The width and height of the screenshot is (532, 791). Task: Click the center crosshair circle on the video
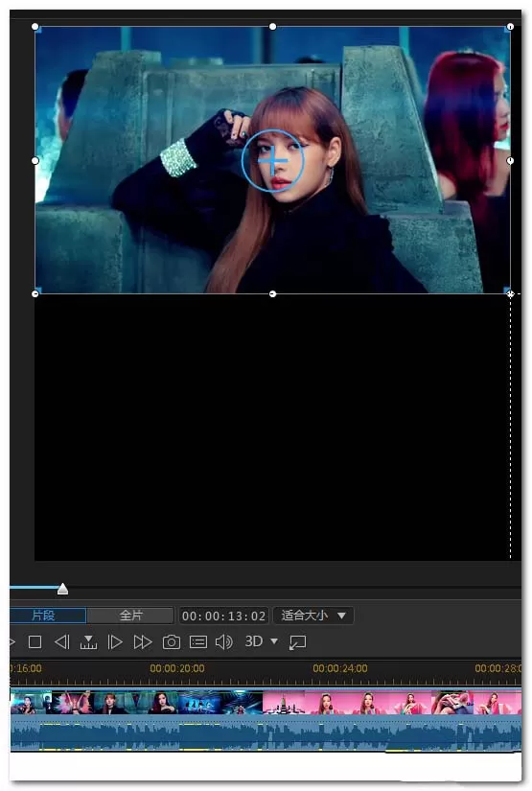click(x=273, y=161)
